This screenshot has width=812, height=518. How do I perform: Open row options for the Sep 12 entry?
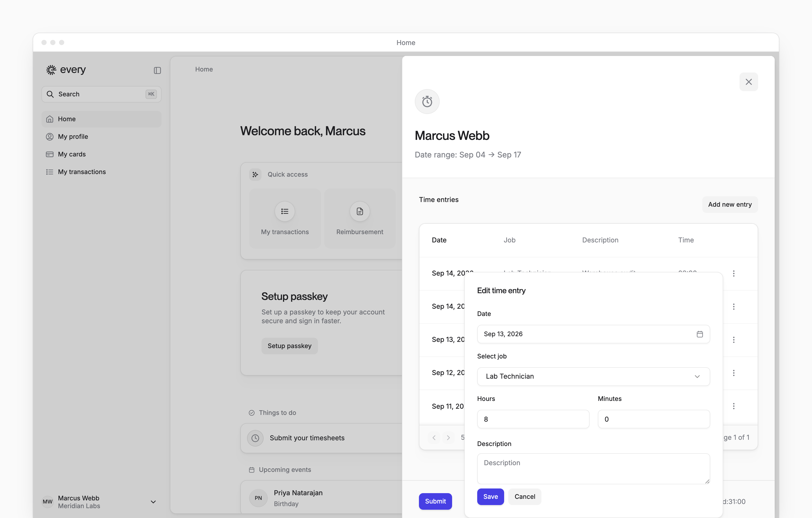pos(734,373)
